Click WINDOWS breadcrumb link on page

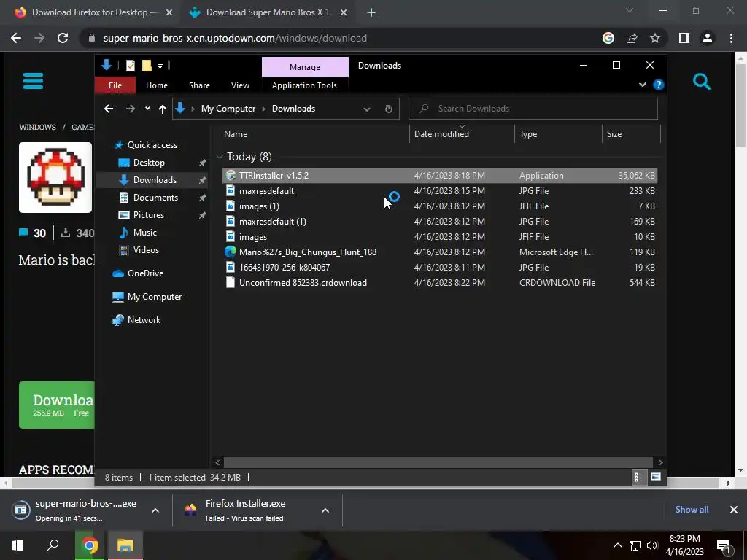coord(38,127)
